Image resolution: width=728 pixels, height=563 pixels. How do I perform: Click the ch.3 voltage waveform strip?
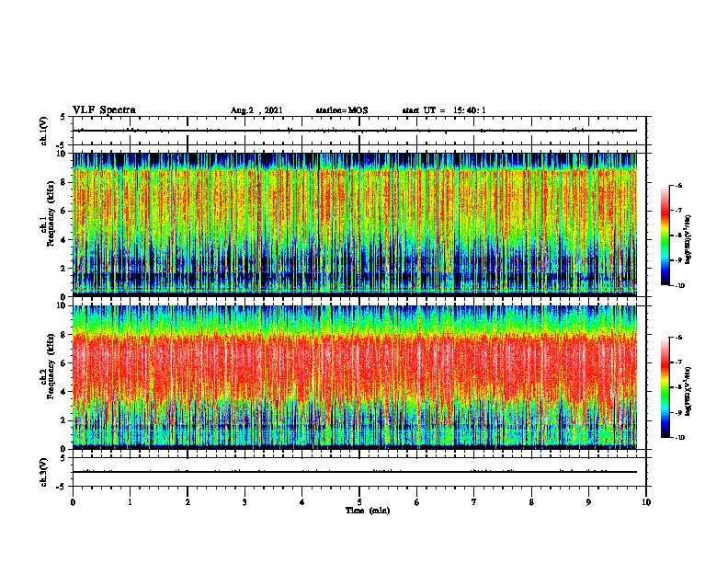coord(359,472)
